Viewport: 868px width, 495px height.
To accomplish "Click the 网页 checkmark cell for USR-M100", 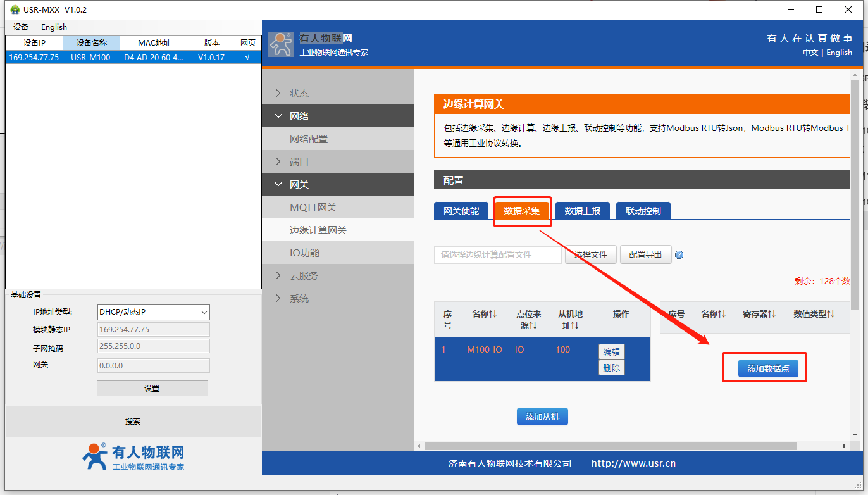I will (x=247, y=57).
